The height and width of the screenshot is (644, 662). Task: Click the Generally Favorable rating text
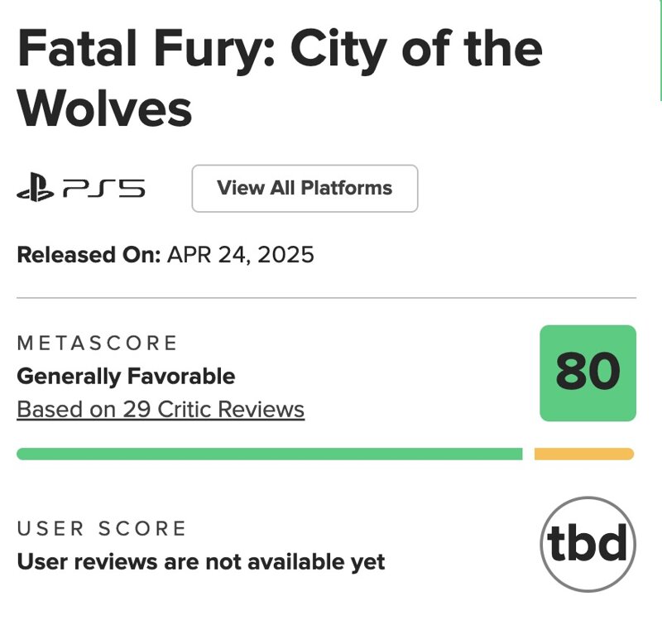(126, 377)
